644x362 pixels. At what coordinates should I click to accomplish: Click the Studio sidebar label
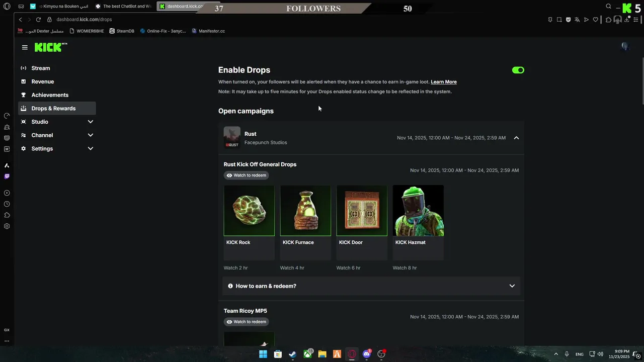click(x=40, y=122)
